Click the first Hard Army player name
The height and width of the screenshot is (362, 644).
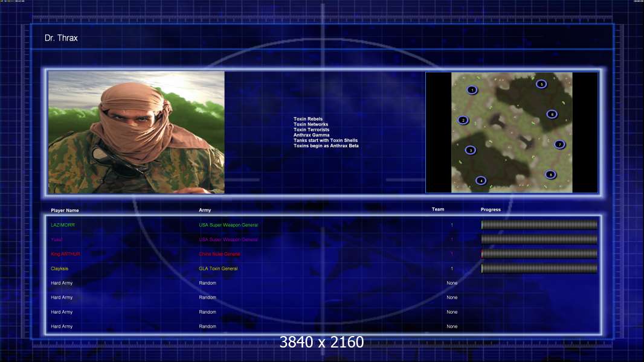pyautogui.click(x=62, y=283)
